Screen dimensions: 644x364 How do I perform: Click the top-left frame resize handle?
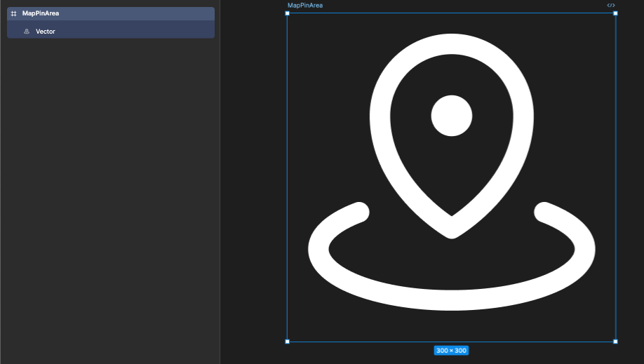click(288, 13)
